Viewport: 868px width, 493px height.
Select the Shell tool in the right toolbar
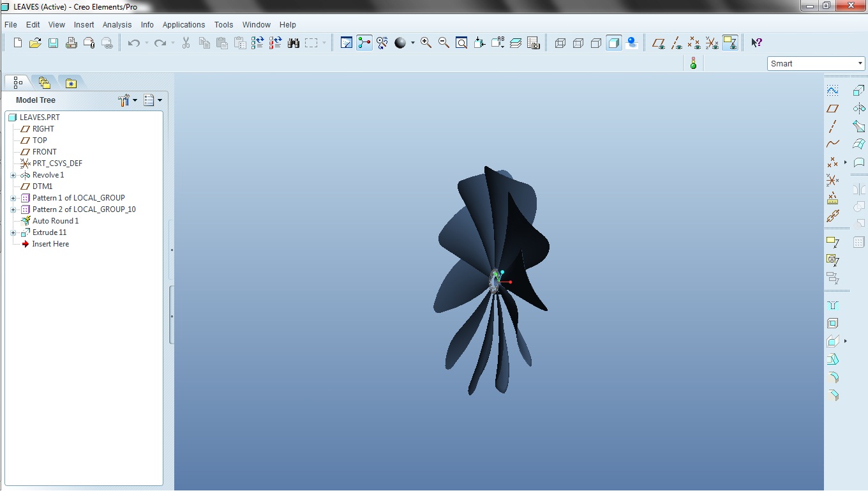tap(832, 323)
